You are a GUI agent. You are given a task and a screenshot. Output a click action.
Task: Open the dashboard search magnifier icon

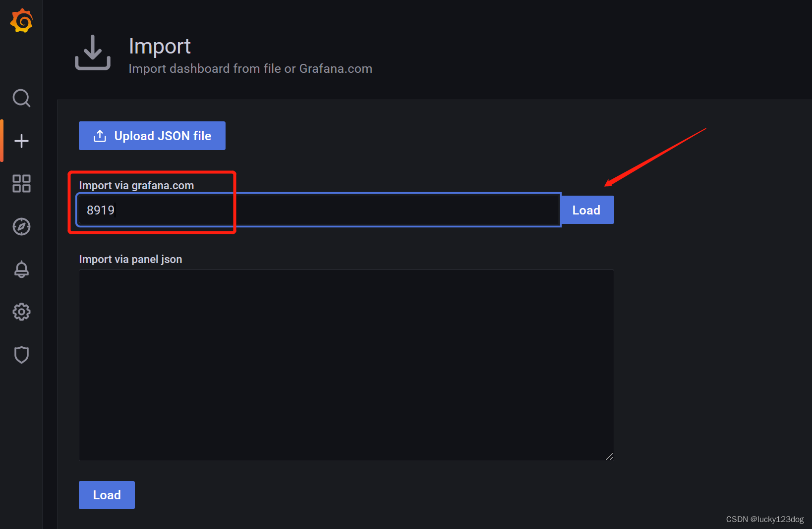click(21, 98)
